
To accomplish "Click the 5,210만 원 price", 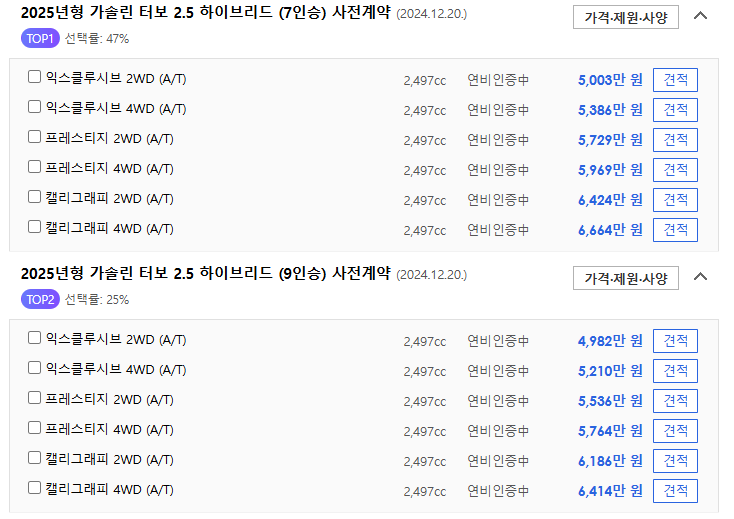I will (x=610, y=371).
